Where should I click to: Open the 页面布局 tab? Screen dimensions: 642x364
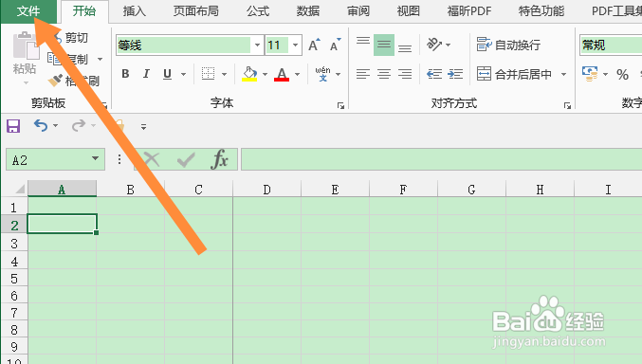click(195, 11)
